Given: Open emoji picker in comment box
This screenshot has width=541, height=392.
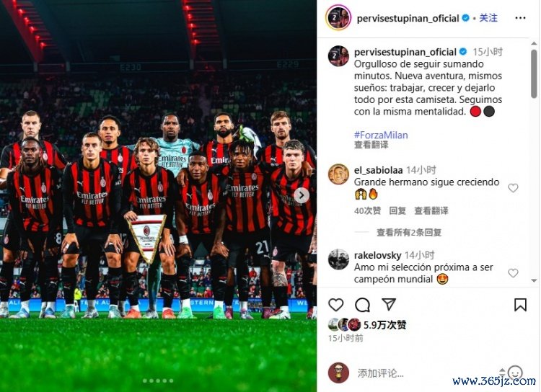Looking at the screenshot, I should 515,373.
